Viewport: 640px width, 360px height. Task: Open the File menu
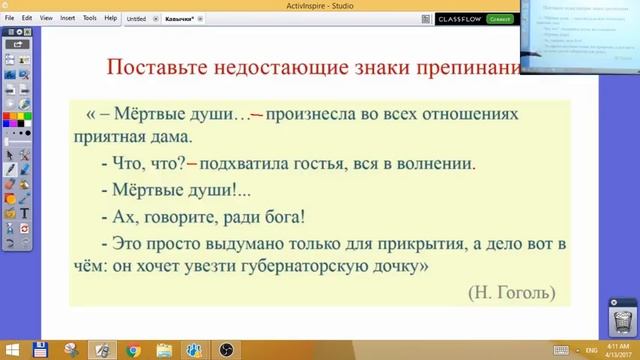[x=9, y=18]
